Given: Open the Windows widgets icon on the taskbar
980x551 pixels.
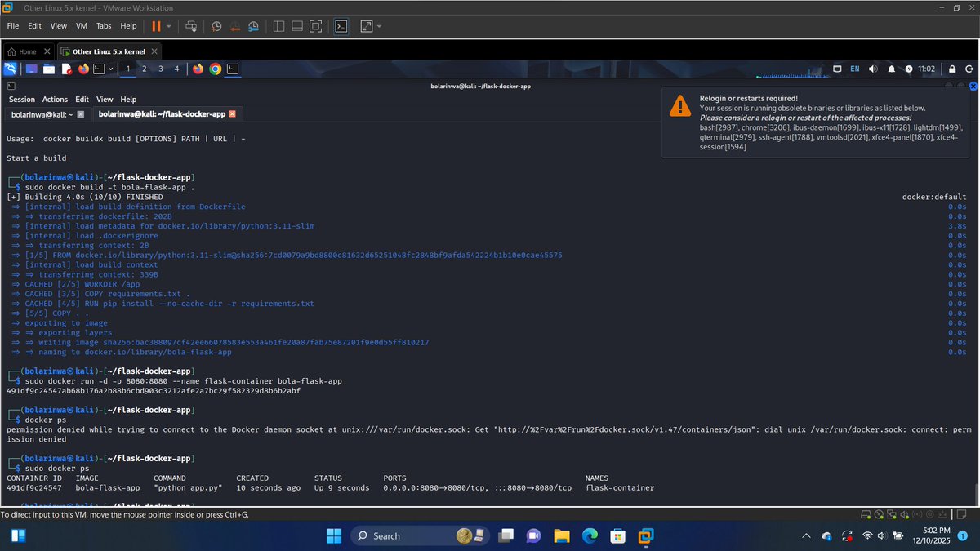Looking at the screenshot, I should [16, 535].
